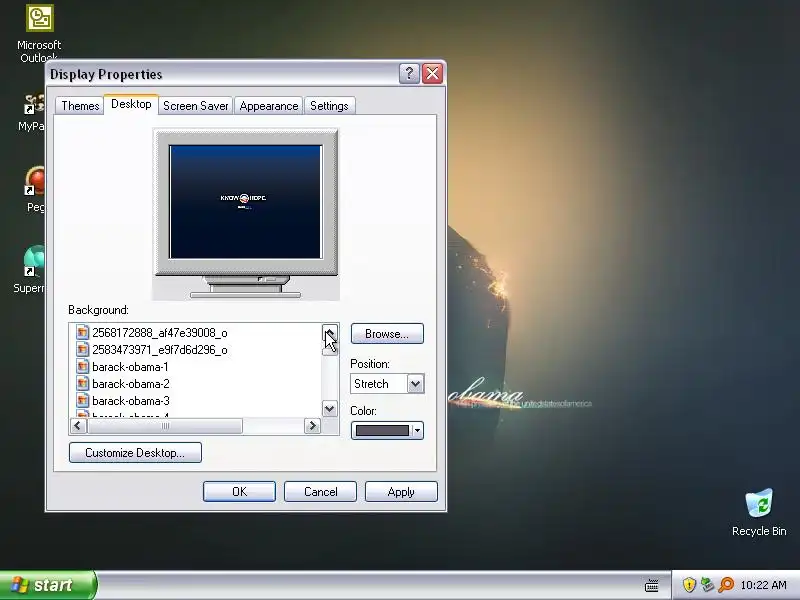
Task: Confirm with the OK button
Action: 239,491
